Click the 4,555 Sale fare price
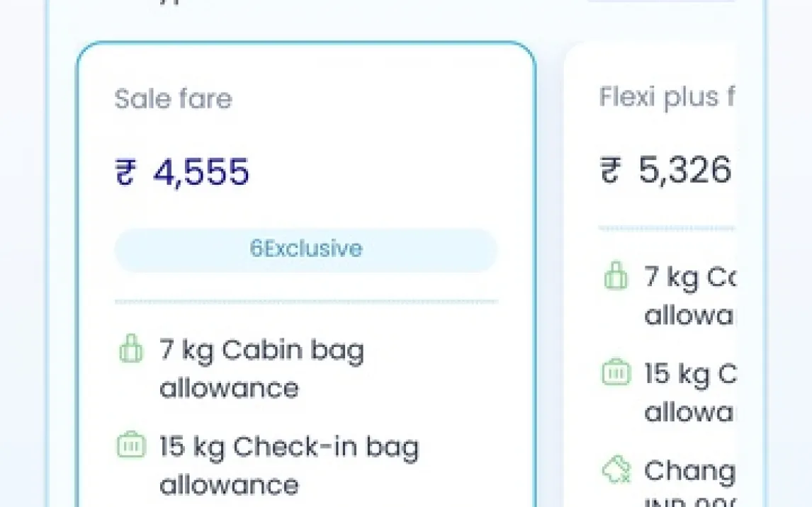 pos(201,173)
